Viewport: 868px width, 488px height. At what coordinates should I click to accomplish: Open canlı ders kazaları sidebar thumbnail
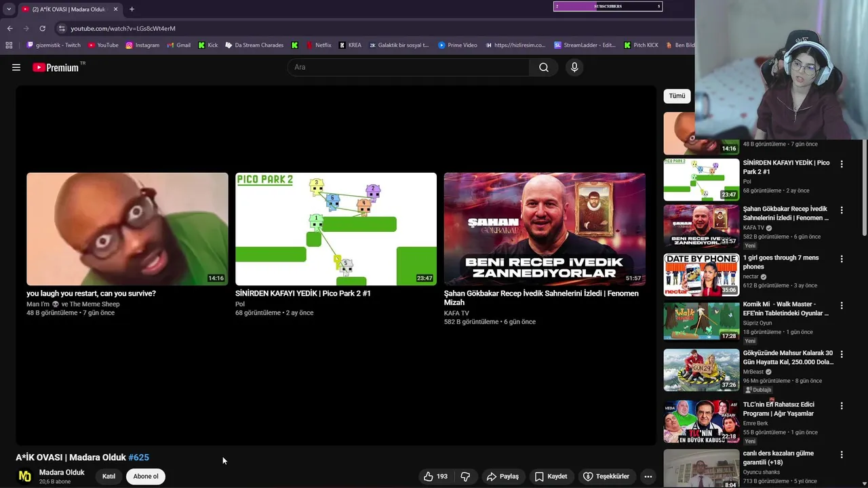[701, 469]
